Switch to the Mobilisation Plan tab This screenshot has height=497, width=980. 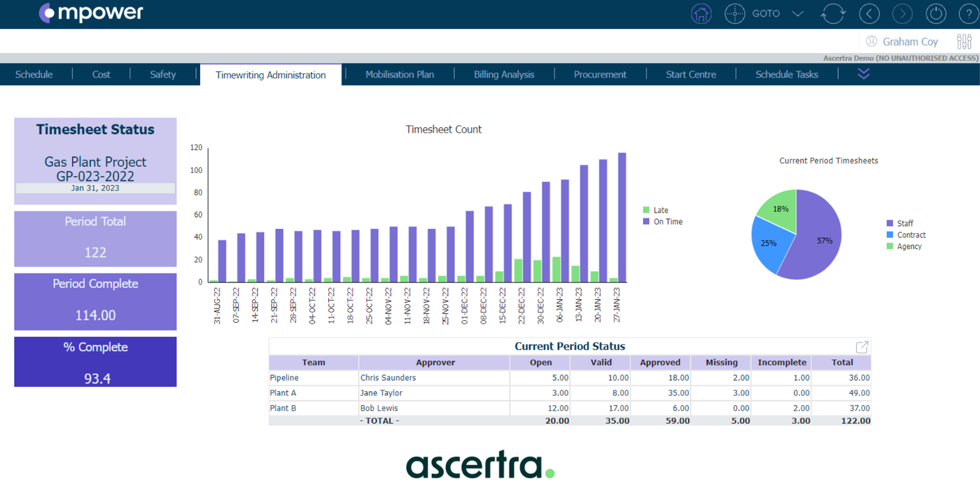[399, 74]
